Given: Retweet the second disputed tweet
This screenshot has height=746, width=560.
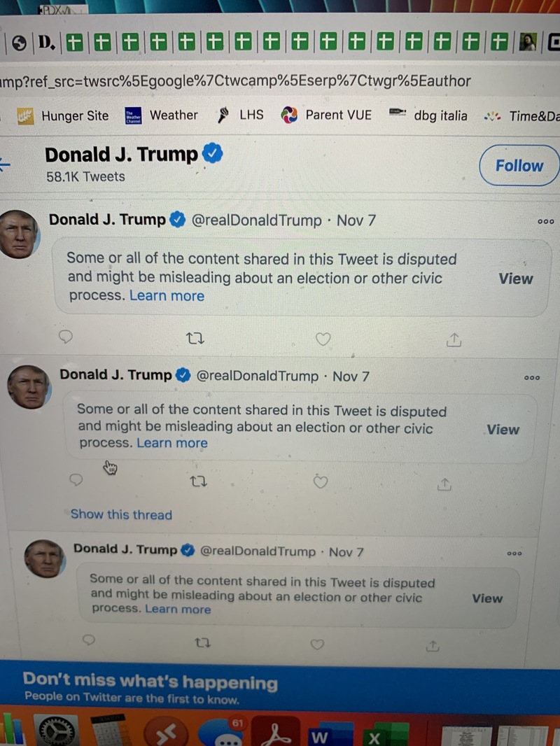Looking at the screenshot, I should coord(199,482).
